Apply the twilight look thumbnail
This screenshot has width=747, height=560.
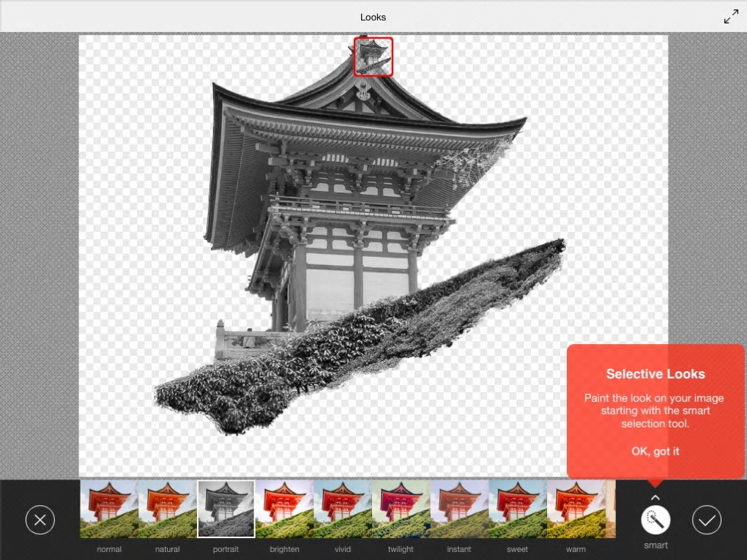click(401, 509)
